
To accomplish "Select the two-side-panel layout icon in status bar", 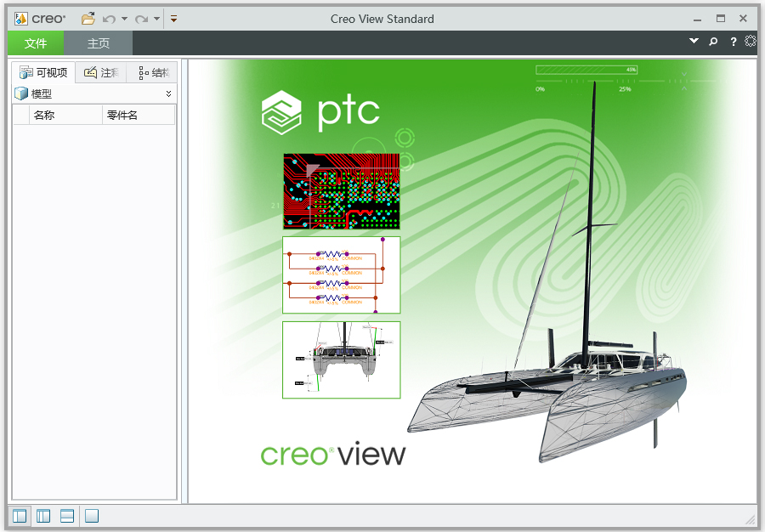I will 43,516.
